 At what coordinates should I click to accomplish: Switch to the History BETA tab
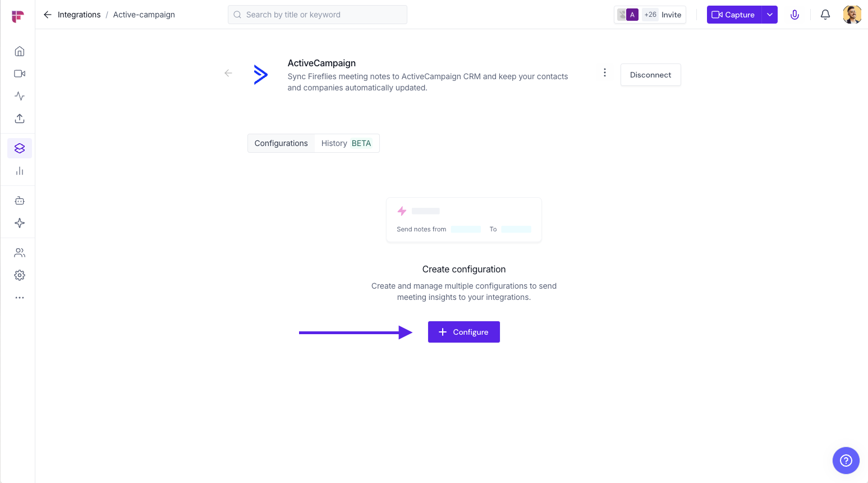346,143
